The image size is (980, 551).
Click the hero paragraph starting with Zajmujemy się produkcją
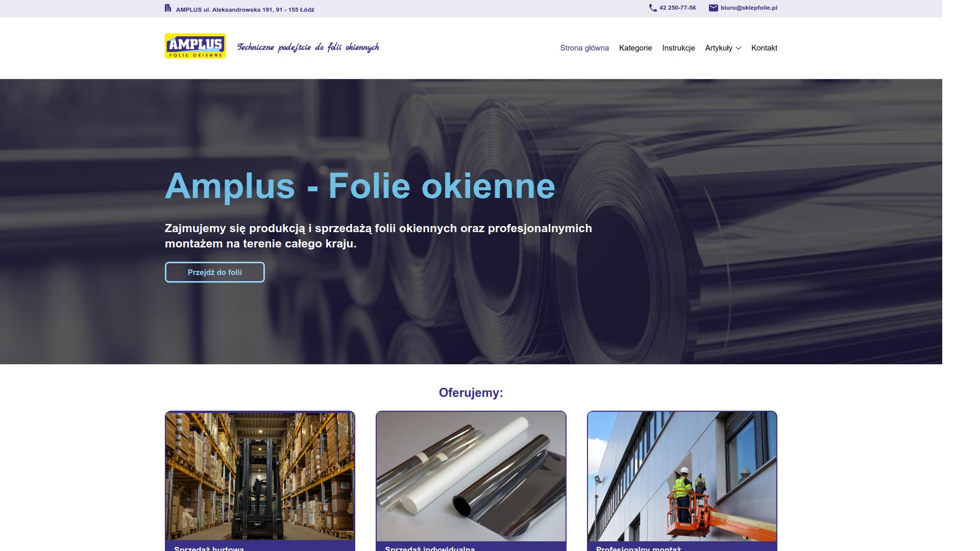[378, 236]
